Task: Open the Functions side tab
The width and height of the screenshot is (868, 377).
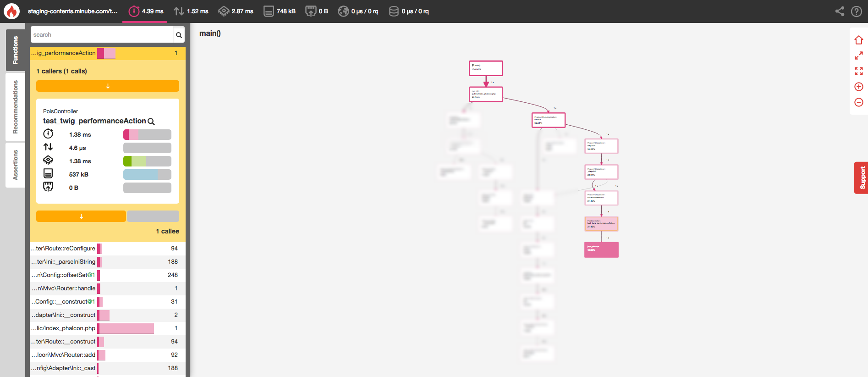Action: click(16, 50)
